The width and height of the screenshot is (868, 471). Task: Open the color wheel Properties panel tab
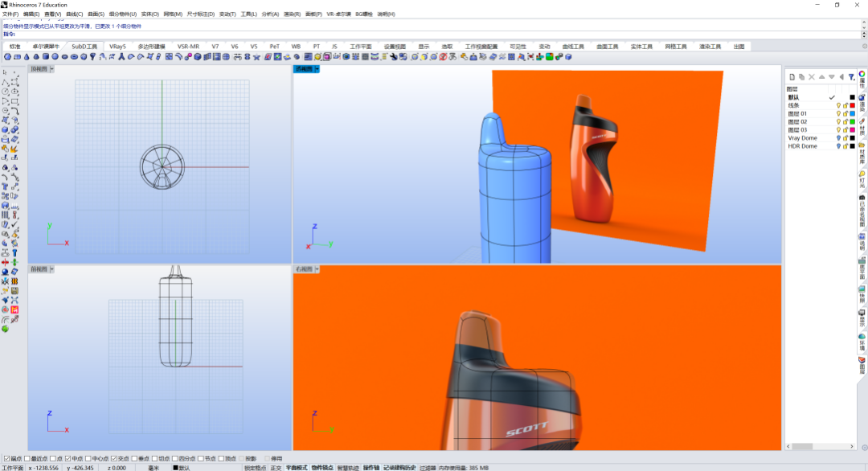(x=862, y=74)
